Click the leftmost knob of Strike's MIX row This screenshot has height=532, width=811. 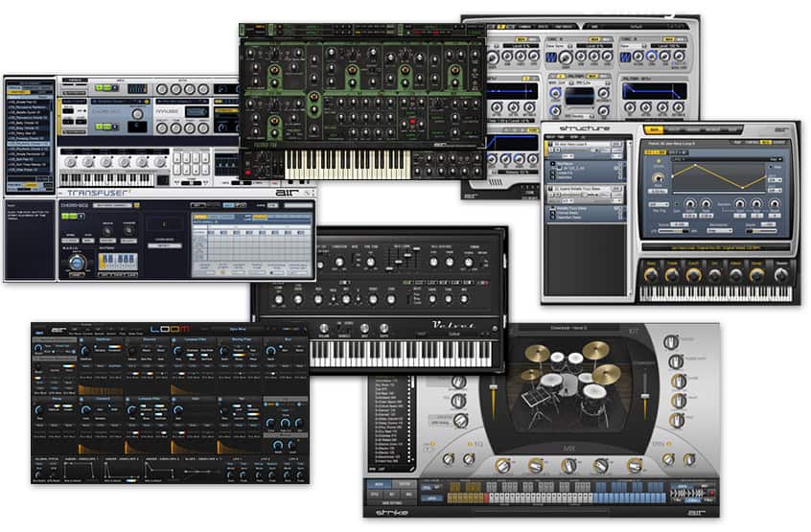click(x=502, y=467)
